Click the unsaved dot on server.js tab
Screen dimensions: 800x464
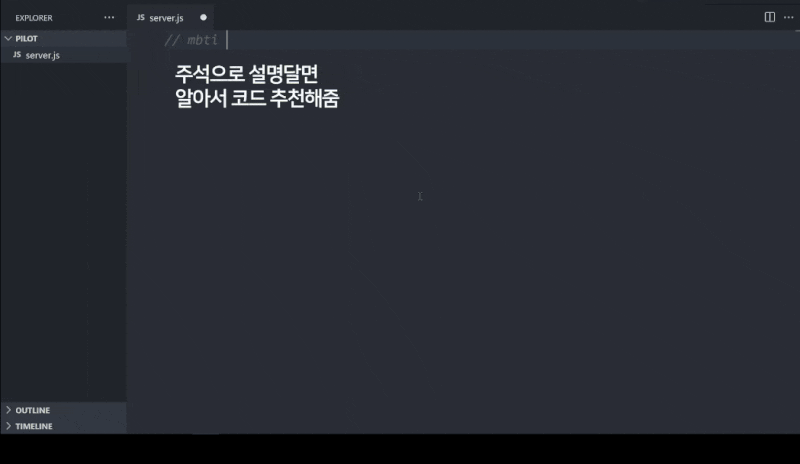pyautogui.click(x=204, y=17)
